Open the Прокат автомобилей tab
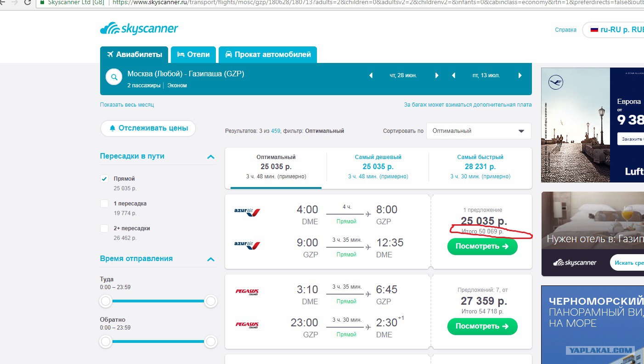The width and height of the screenshot is (644, 364). coord(268,54)
